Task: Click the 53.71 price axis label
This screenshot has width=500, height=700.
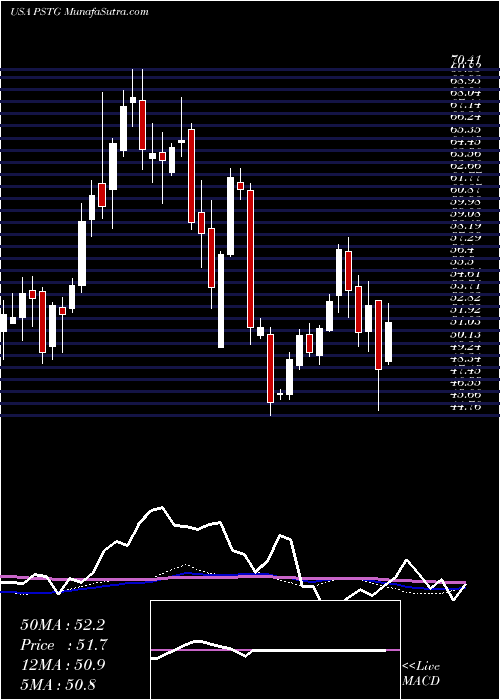Action: [x=466, y=287]
